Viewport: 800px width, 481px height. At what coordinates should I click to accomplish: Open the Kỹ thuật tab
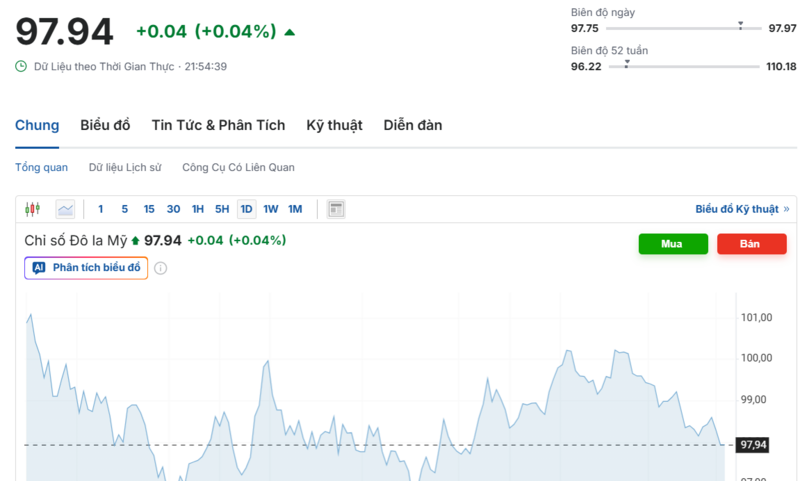click(x=334, y=125)
